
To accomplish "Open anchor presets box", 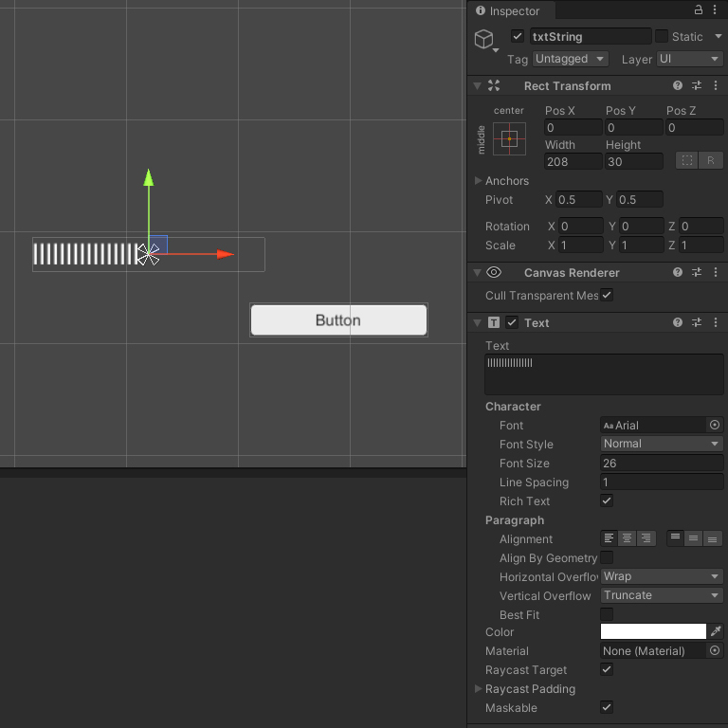I will coord(509,138).
